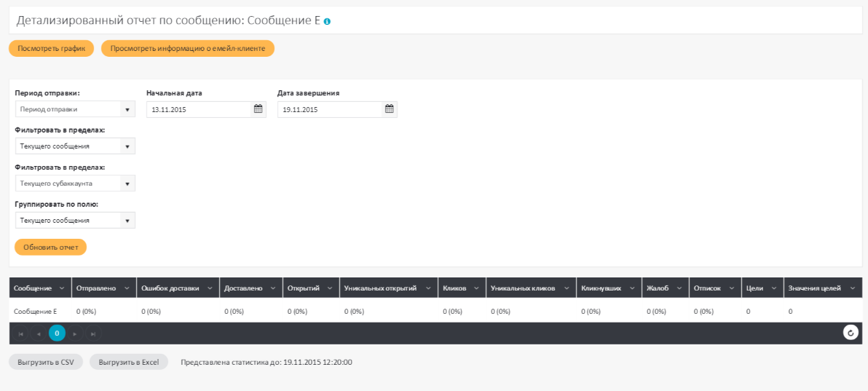Open the Группировать по полю dropdown
Screen dimensions: 868x391
(127, 221)
